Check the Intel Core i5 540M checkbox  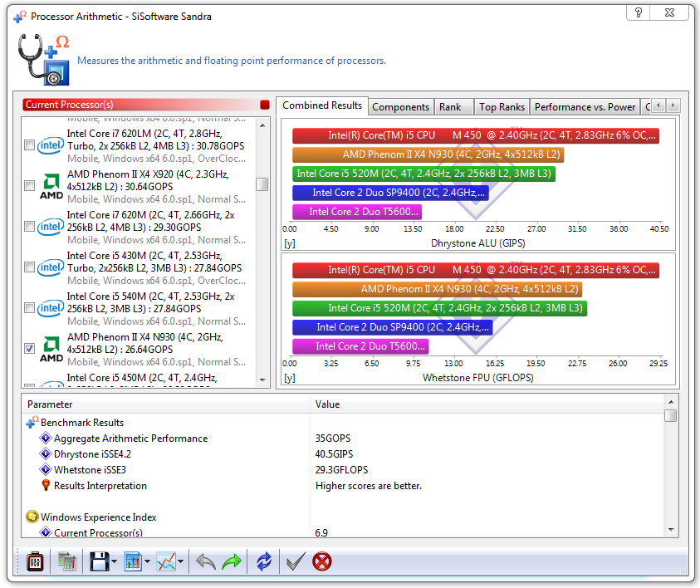pyautogui.click(x=29, y=307)
